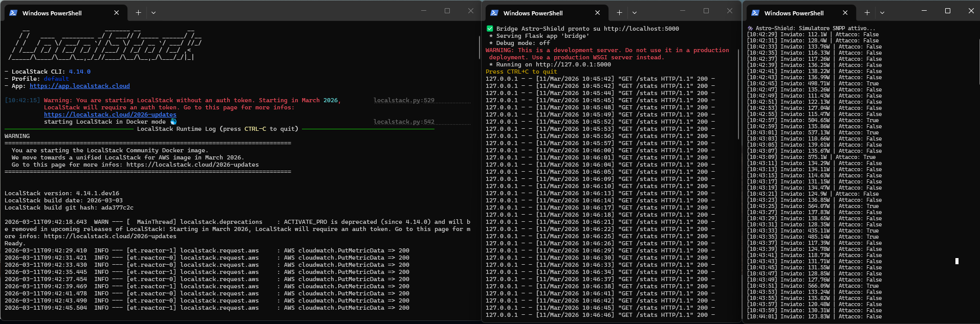Minimize the middle Flask bridge window
The image size is (980, 324).
pos(683,11)
